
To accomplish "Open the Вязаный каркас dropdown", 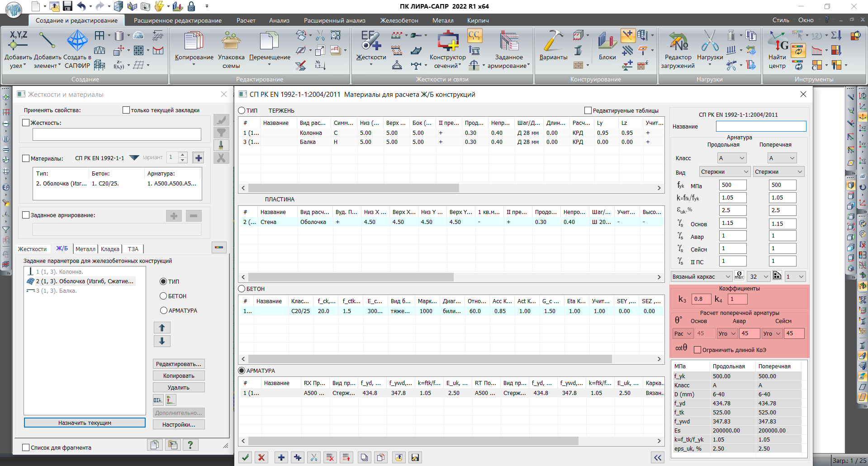I will [702, 276].
